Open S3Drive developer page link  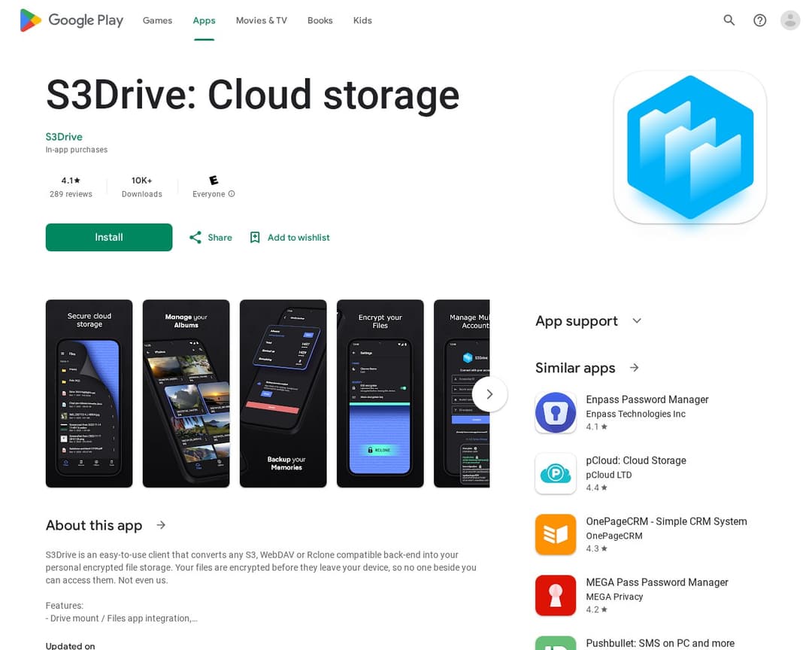(x=64, y=137)
